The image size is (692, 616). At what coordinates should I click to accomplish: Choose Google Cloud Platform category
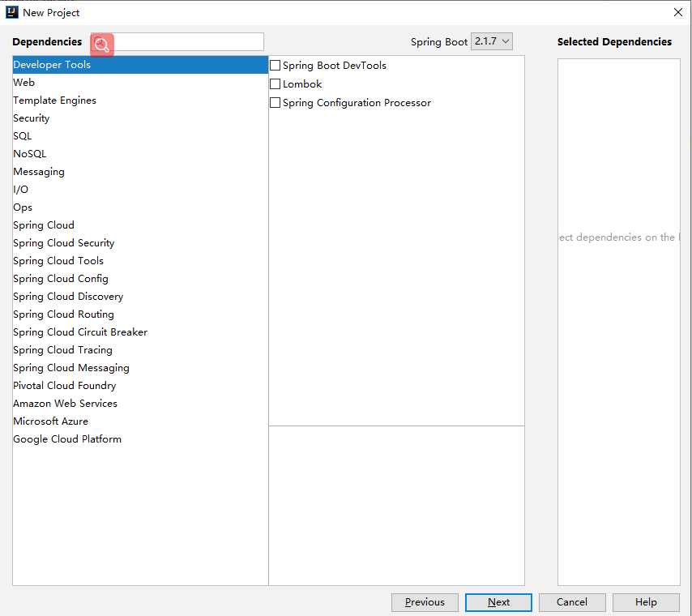tap(140, 439)
